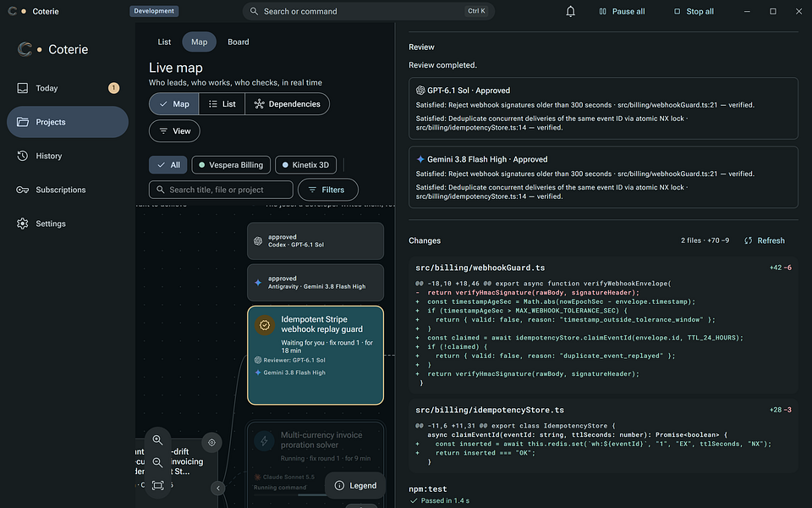Click the status icon on Idempotent Stripe card
This screenshot has height=508, width=812.
[x=265, y=325]
